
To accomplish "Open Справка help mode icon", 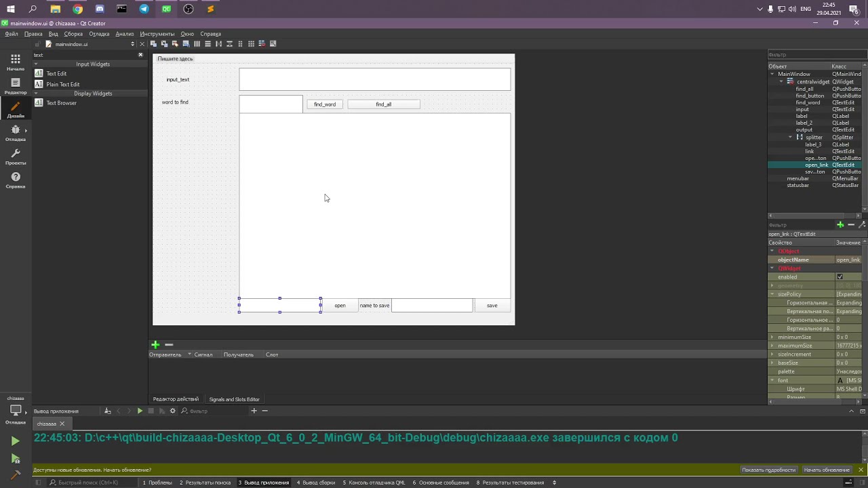I will click(15, 179).
